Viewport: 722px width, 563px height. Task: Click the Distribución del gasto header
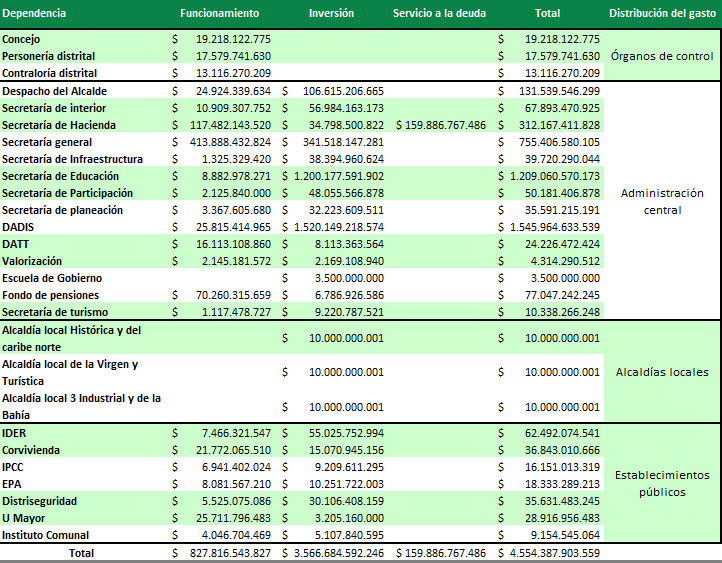click(x=664, y=14)
